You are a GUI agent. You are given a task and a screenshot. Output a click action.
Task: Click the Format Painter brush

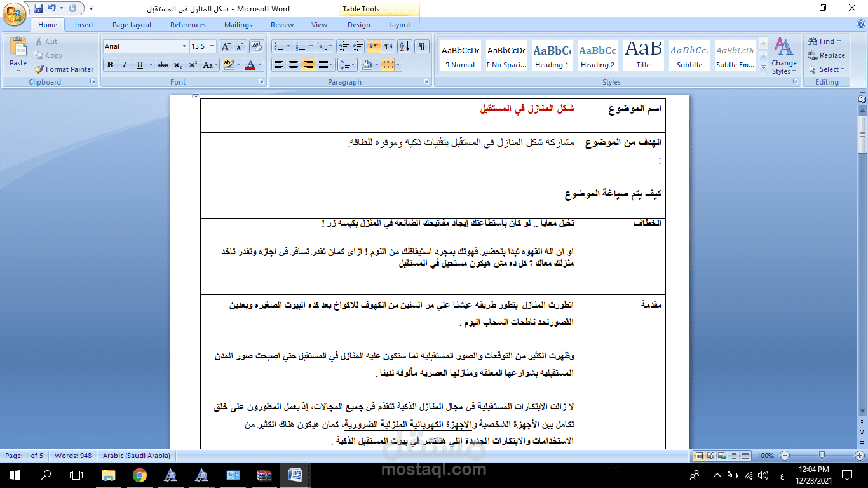click(x=64, y=69)
